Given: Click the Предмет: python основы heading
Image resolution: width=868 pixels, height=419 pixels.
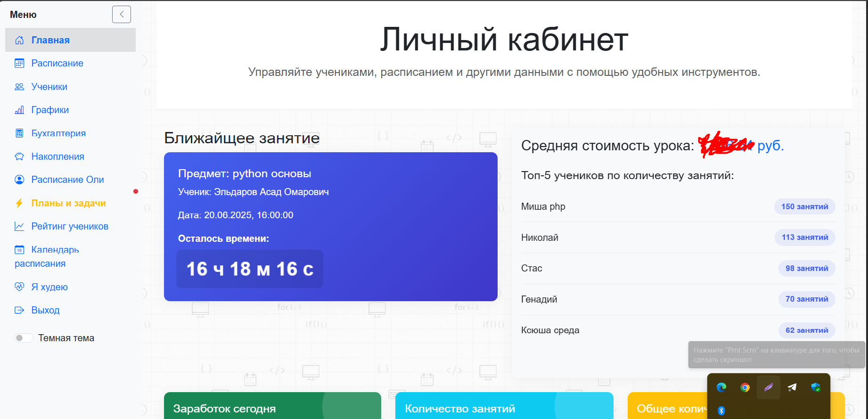Looking at the screenshot, I should click(x=245, y=173).
